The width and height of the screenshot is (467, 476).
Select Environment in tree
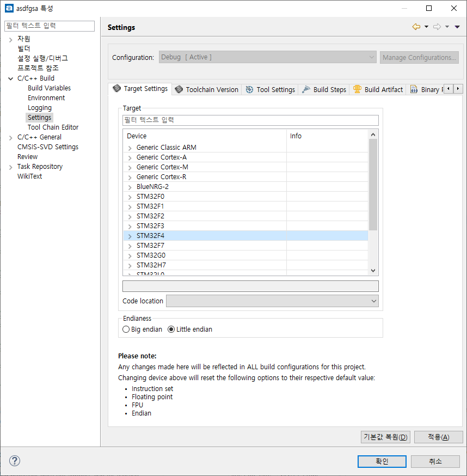[46, 97]
